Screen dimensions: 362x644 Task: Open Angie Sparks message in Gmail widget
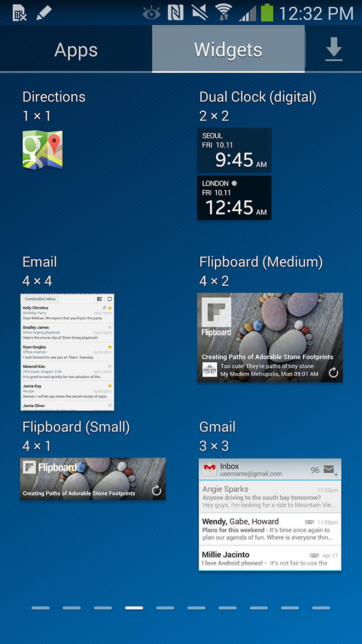(270, 496)
